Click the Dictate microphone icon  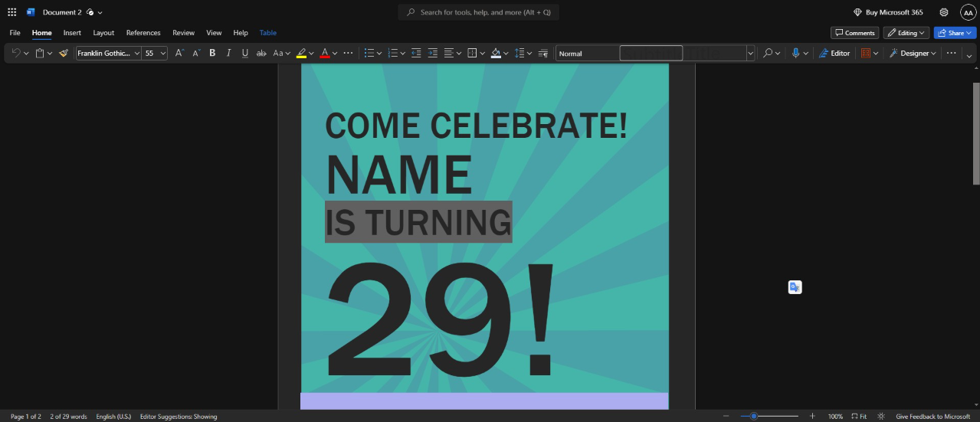[795, 54]
